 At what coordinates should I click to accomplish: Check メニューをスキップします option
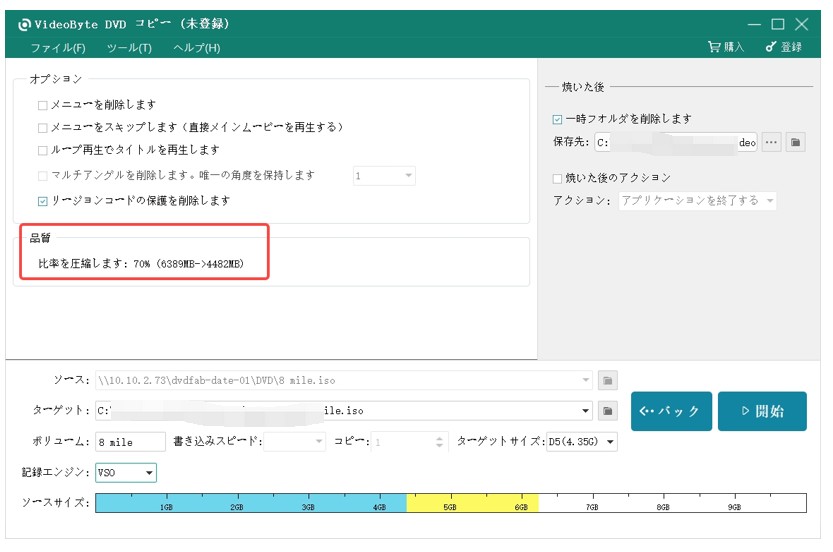click(42, 128)
